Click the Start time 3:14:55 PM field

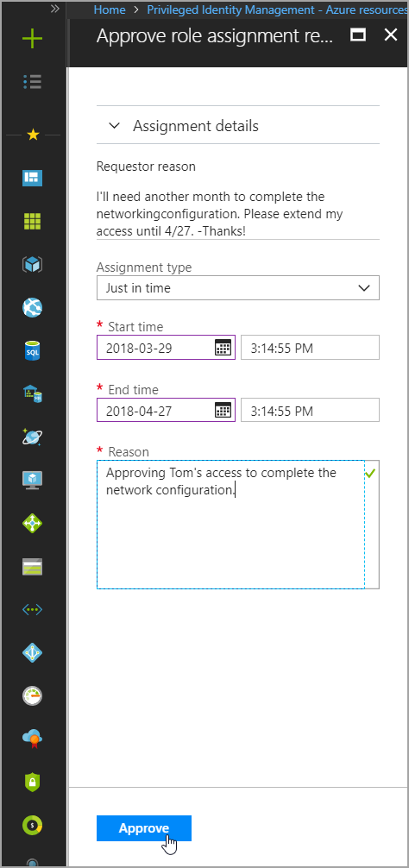click(310, 348)
